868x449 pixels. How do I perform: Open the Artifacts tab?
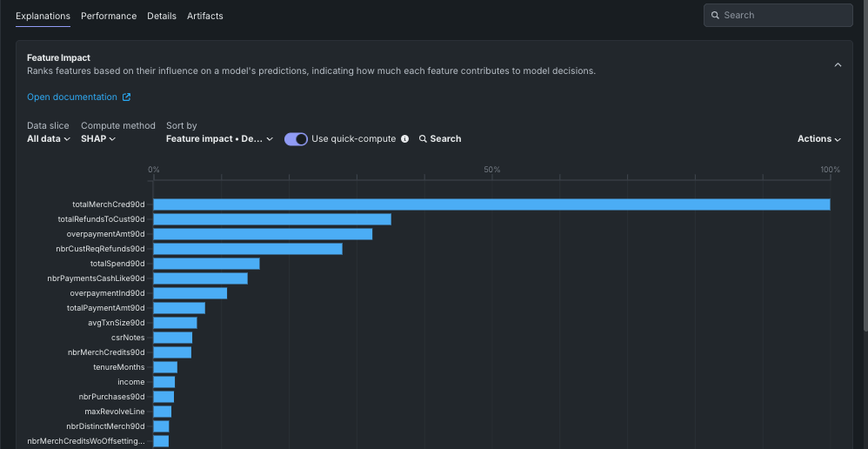tap(205, 16)
